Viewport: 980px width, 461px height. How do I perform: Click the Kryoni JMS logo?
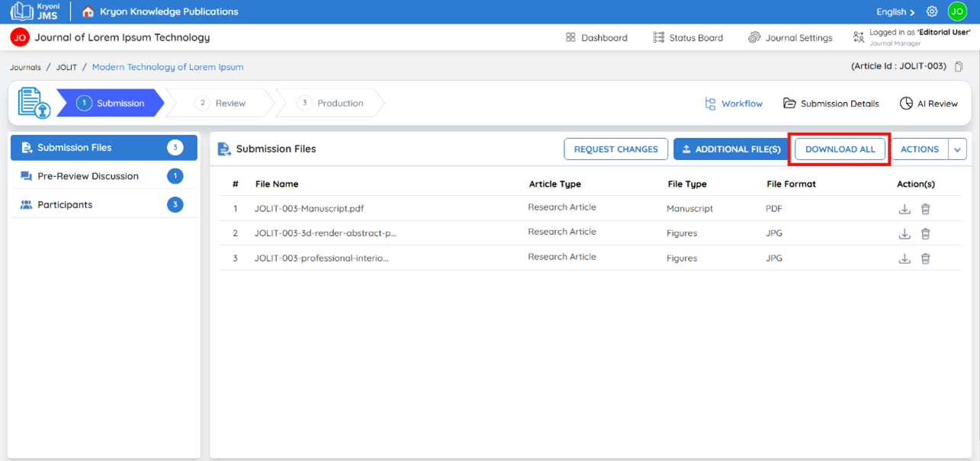click(x=34, y=11)
